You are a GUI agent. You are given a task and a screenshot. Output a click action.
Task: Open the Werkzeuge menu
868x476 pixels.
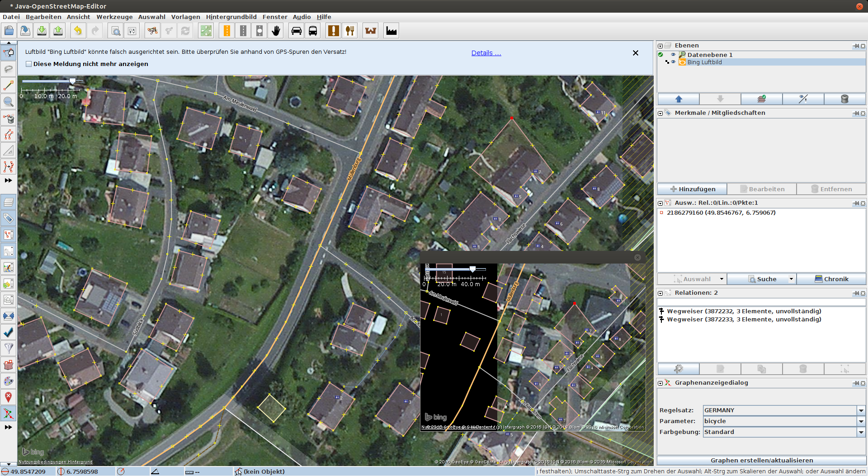pyautogui.click(x=114, y=17)
